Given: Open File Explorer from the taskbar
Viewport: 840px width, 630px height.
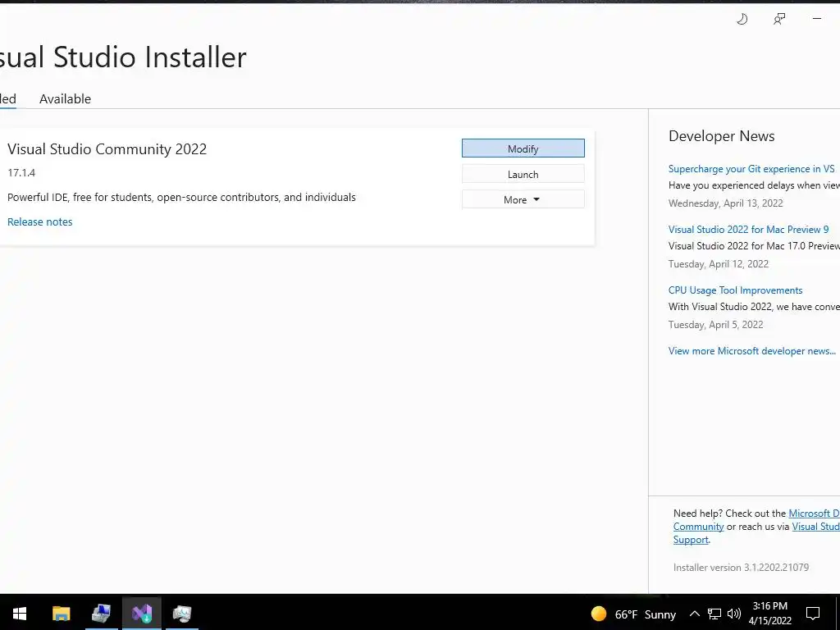Looking at the screenshot, I should point(61,614).
